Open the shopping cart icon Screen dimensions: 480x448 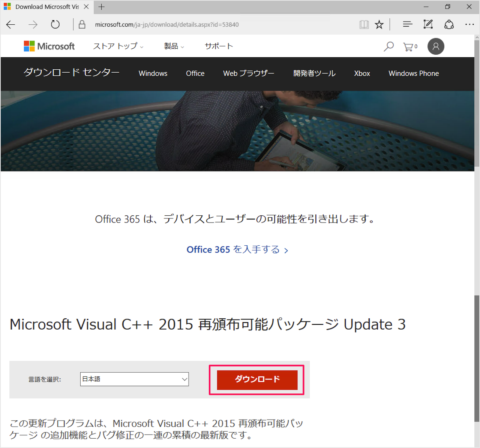(x=410, y=47)
